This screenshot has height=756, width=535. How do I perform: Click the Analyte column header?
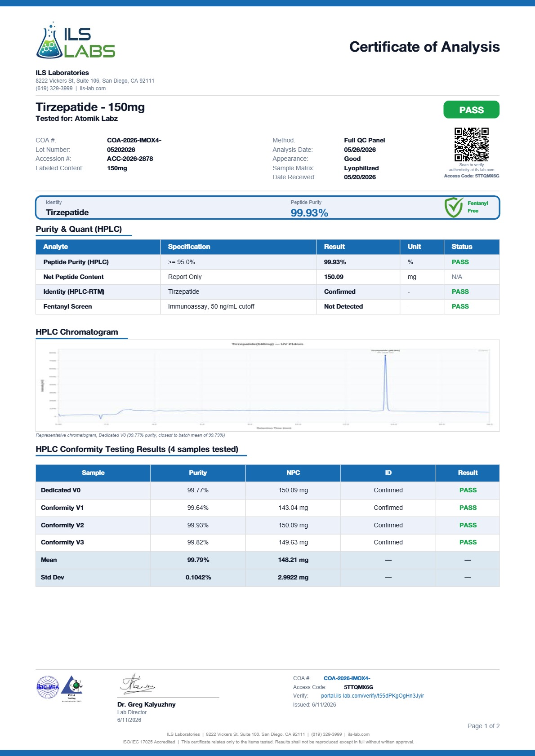tap(56, 247)
